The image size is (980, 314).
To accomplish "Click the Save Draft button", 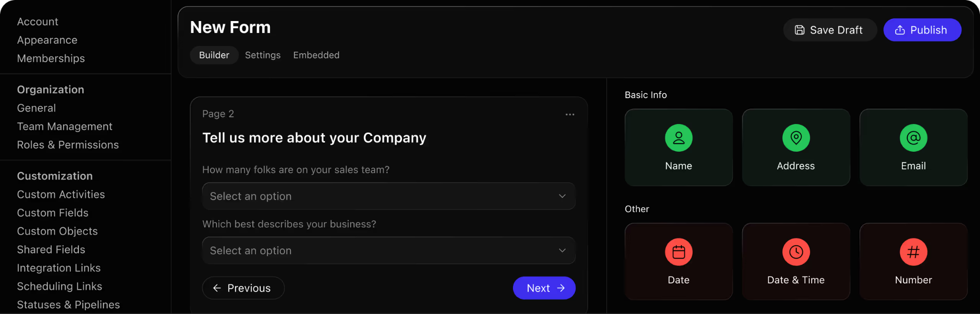I will tap(830, 30).
